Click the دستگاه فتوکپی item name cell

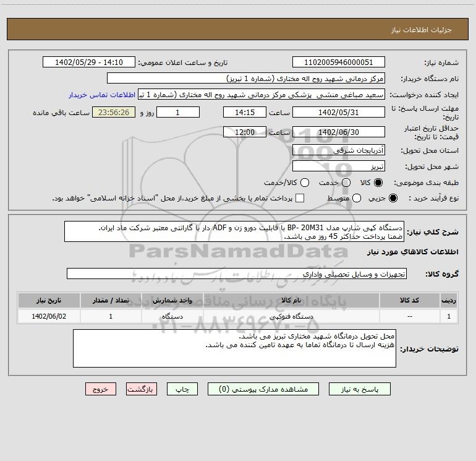click(291, 316)
